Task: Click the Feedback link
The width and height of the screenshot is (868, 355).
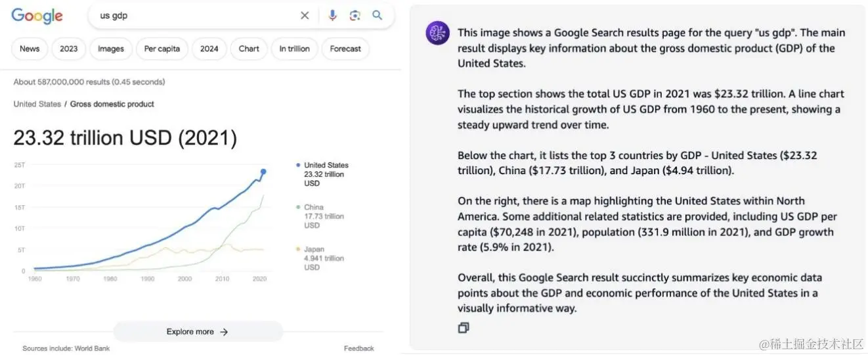Action: click(x=358, y=348)
